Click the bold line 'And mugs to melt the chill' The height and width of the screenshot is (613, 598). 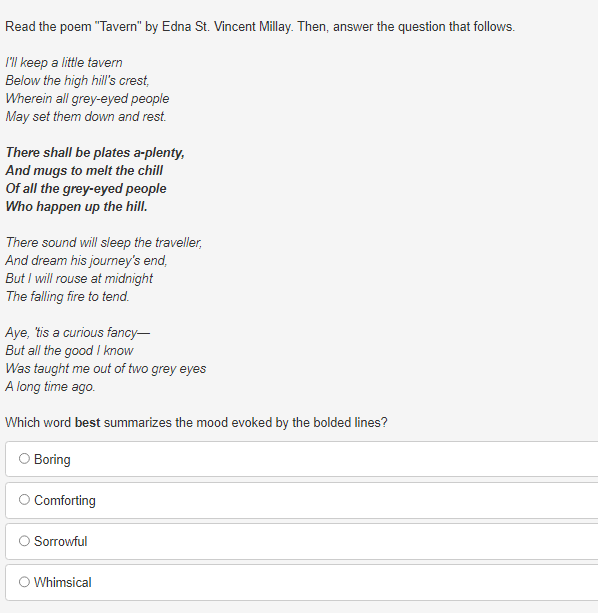(84, 170)
